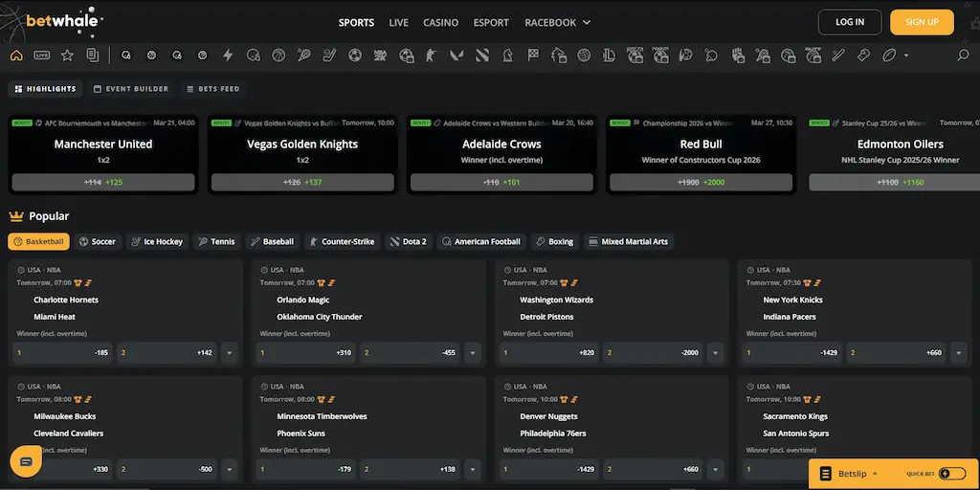Click the LOG IN button

point(850,22)
